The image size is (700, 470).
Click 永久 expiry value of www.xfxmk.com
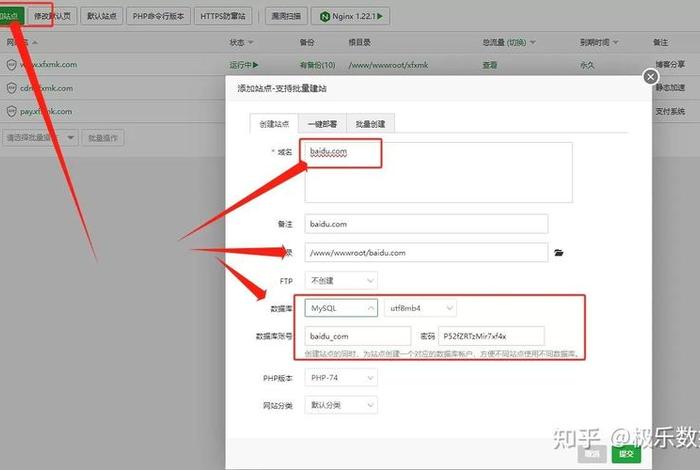(587, 65)
